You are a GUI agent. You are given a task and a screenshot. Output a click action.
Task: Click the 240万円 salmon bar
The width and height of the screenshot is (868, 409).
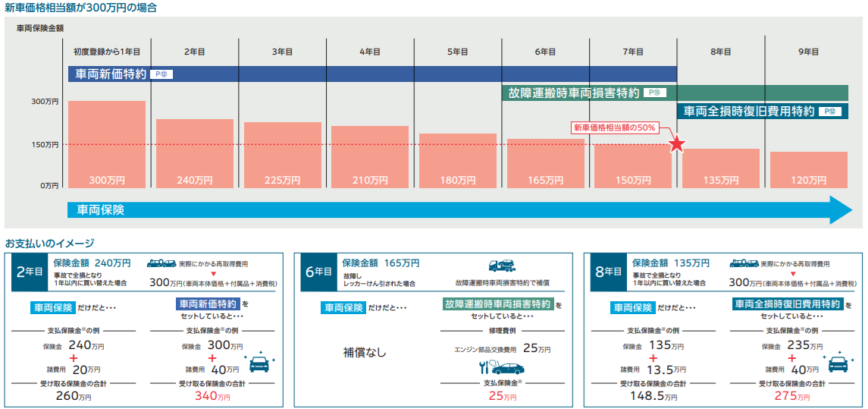pos(194,153)
